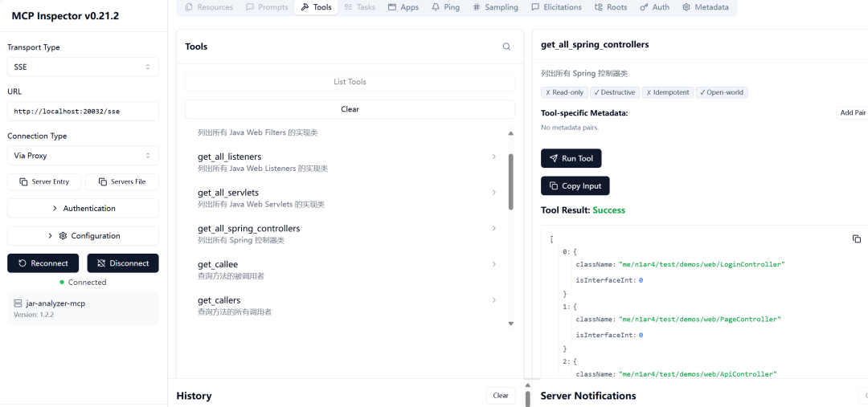Viewport: 868px width, 407px height.
Task: Click the Idempotent annotation badge
Action: pyautogui.click(x=668, y=92)
